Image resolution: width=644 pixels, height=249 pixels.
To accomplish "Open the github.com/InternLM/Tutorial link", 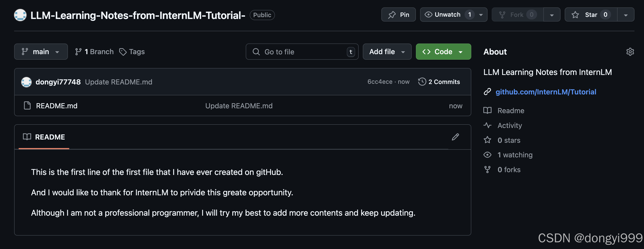I will tap(546, 92).
